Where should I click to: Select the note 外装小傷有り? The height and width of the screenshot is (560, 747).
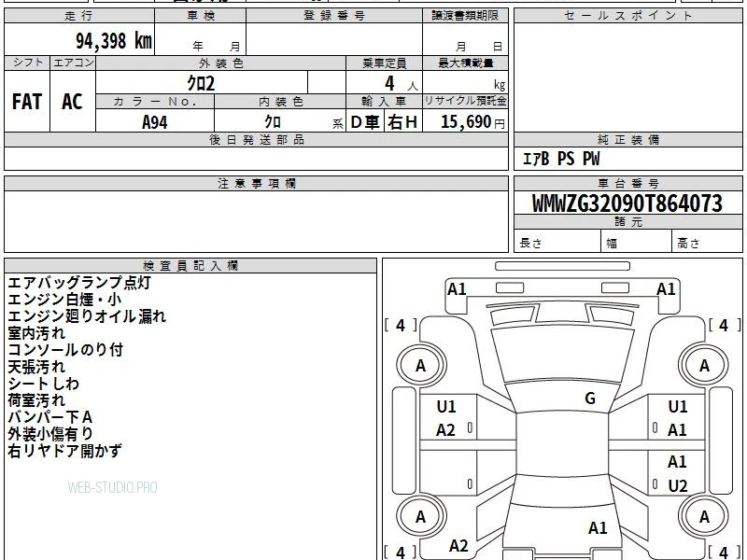(50, 433)
